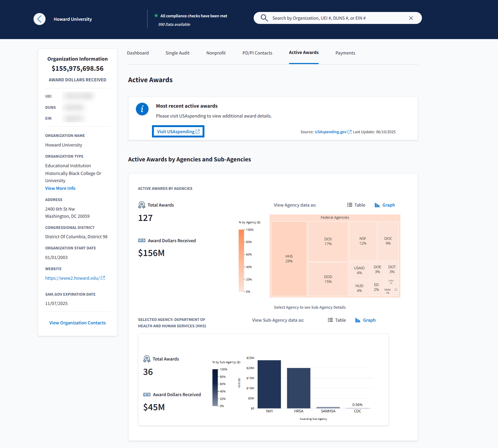
Task: Click the Visit USAspending button
Action: 178,132
